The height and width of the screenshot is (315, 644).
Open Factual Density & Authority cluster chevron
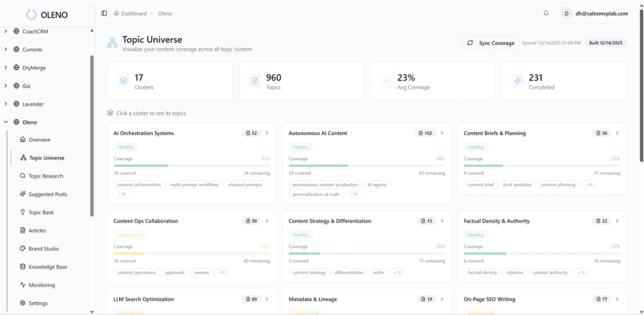click(618, 221)
